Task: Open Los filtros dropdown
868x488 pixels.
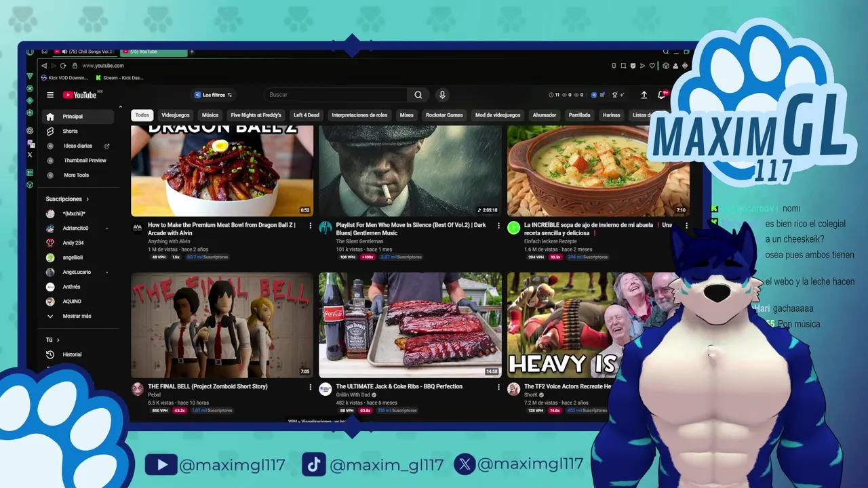Action: [213, 95]
